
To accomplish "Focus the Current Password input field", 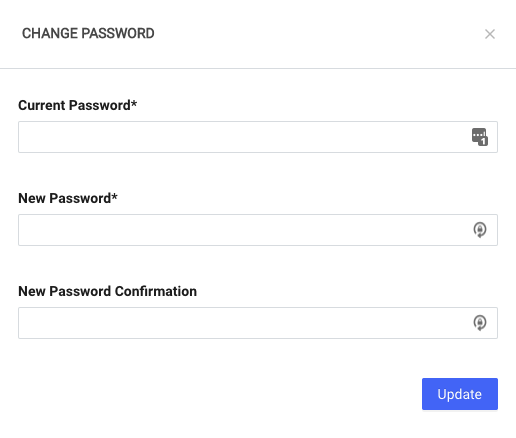I will tap(258, 137).
